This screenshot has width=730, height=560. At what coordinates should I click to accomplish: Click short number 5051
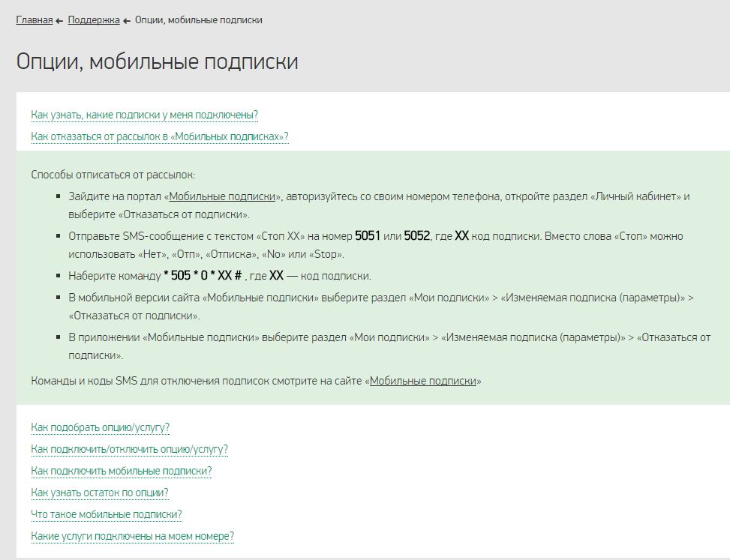[368, 236]
